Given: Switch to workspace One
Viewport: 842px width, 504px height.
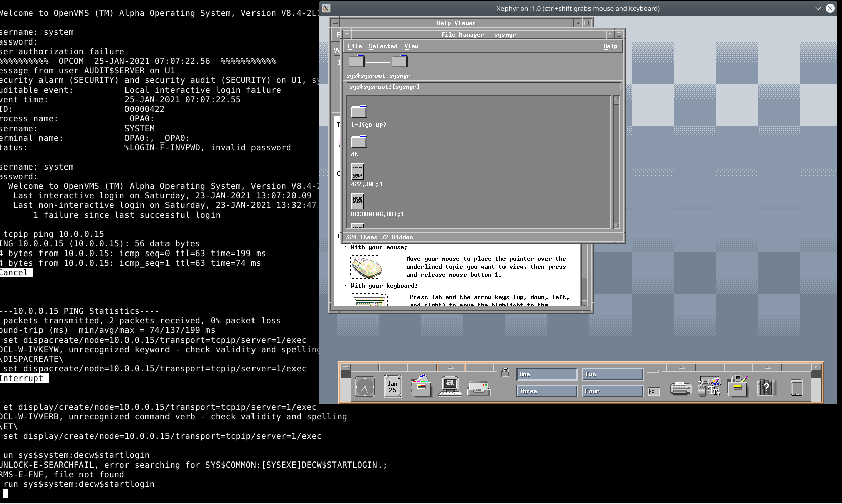Looking at the screenshot, I should coord(546,374).
